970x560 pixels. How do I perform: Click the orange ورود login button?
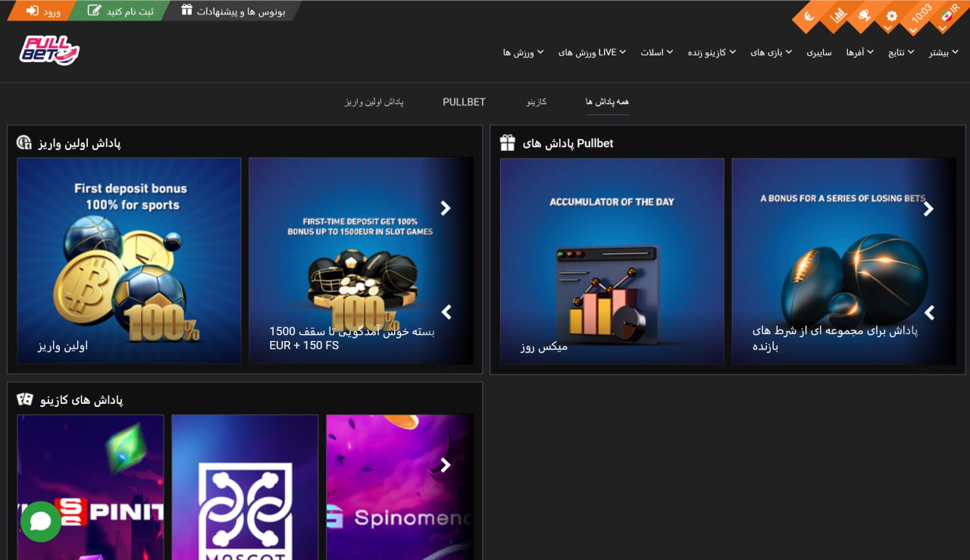(43, 11)
